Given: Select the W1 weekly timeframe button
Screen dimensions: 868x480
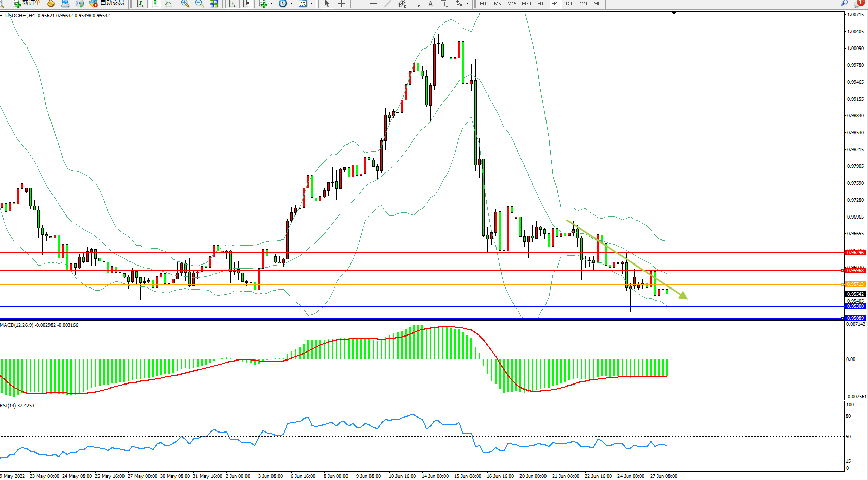Looking at the screenshot, I should tap(584, 4).
